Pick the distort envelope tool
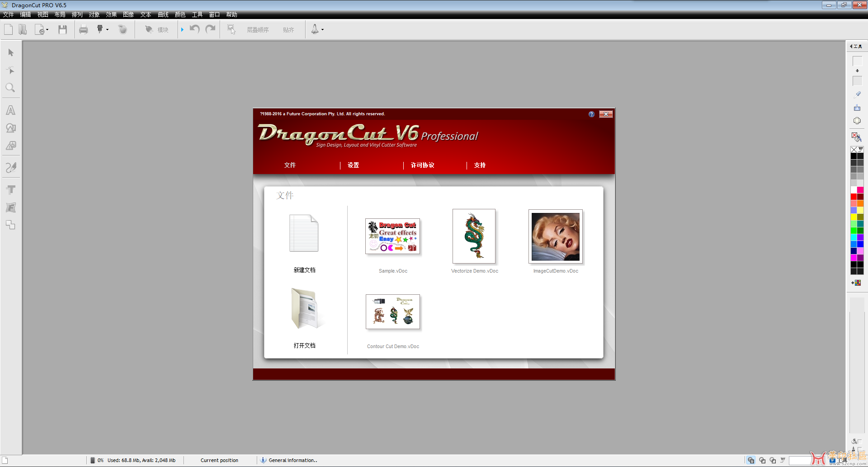 tap(11, 208)
